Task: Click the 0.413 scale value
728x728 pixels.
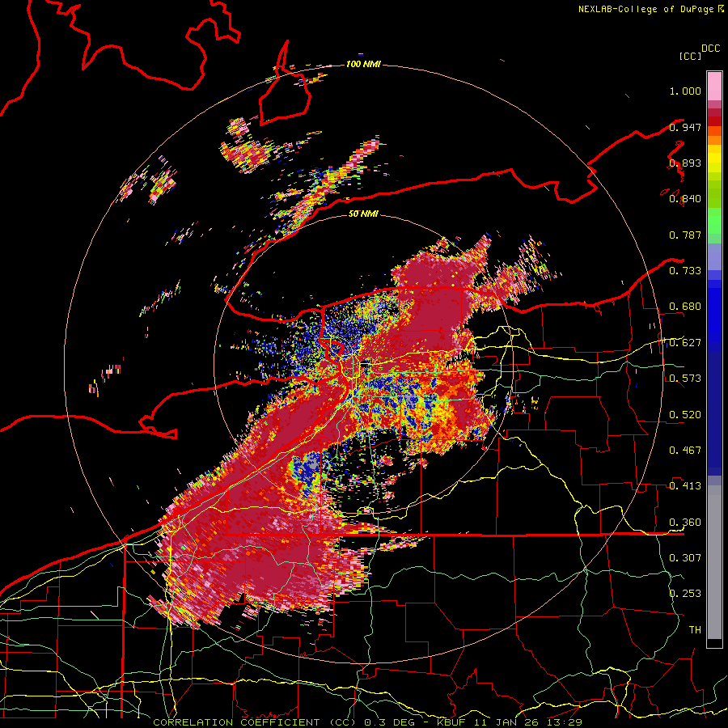Action: coord(685,486)
